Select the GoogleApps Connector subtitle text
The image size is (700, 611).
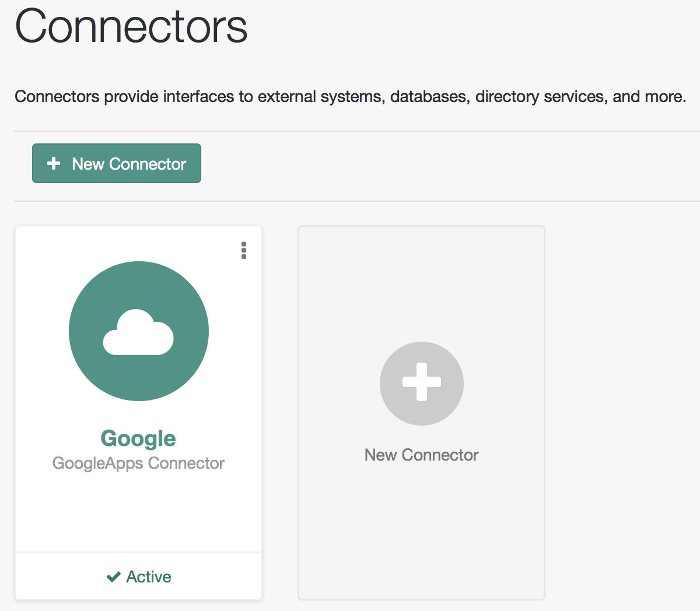pos(138,463)
